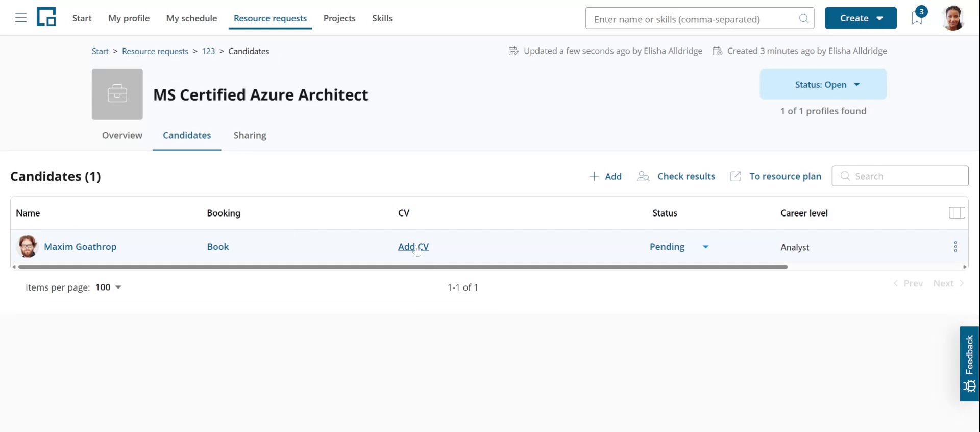The height and width of the screenshot is (432, 980).
Task: Open the three-dot row menu for Maxim Goathrop
Action: [955, 247]
